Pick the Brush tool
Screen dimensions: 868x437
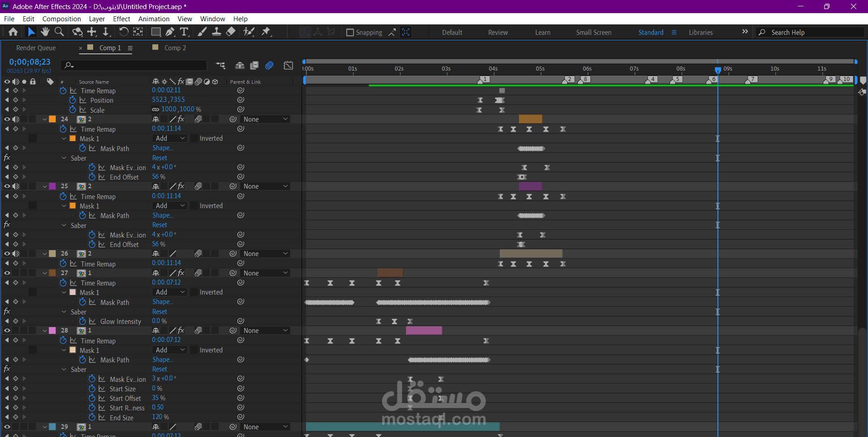click(202, 32)
